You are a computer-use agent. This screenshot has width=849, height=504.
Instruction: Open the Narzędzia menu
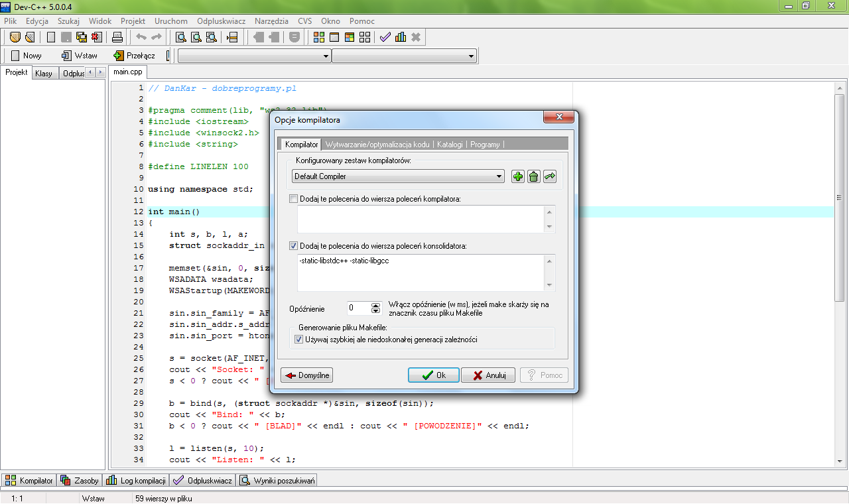[x=271, y=21]
